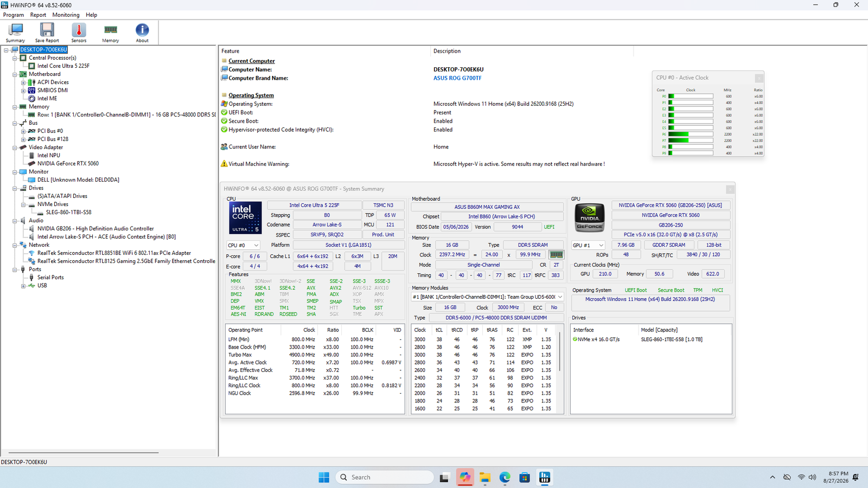The width and height of the screenshot is (868, 488).
Task: Open the Monitoring menu
Action: pyautogui.click(x=66, y=15)
